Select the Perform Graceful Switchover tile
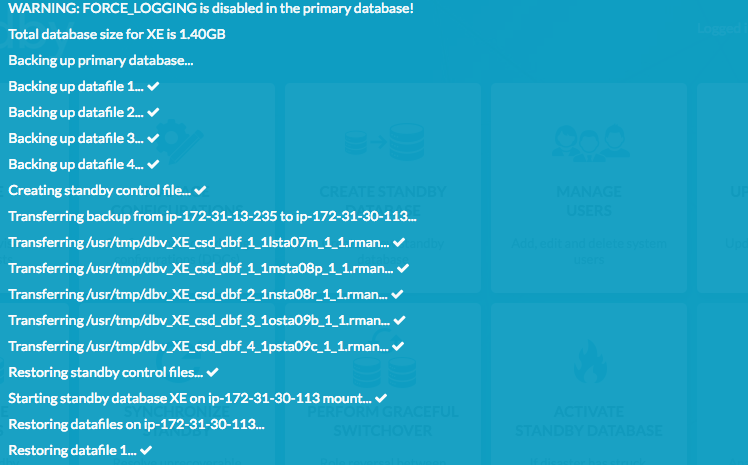 [x=383, y=384]
